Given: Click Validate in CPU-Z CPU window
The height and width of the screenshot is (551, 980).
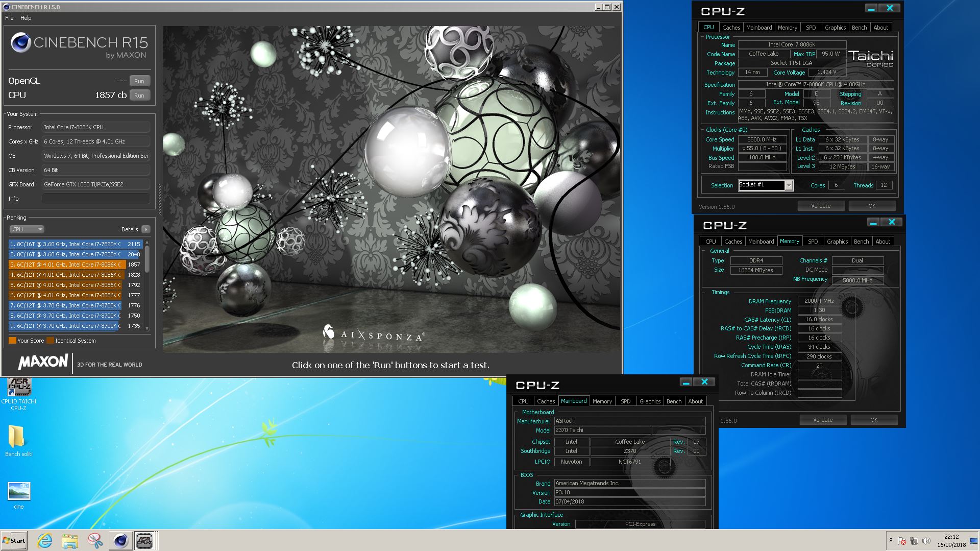Looking at the screenshot, I should (x=821, y=206).
